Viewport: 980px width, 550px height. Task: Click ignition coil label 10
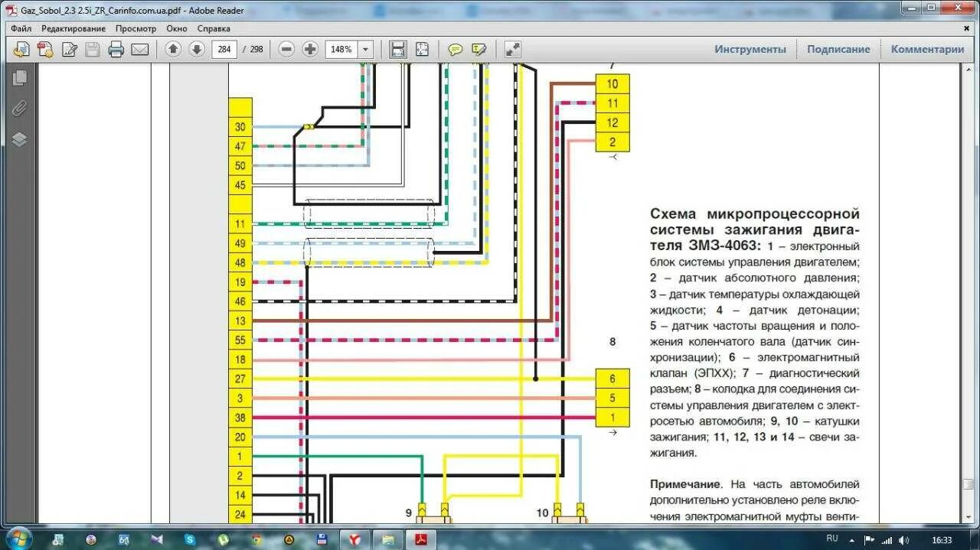(542, 513)
